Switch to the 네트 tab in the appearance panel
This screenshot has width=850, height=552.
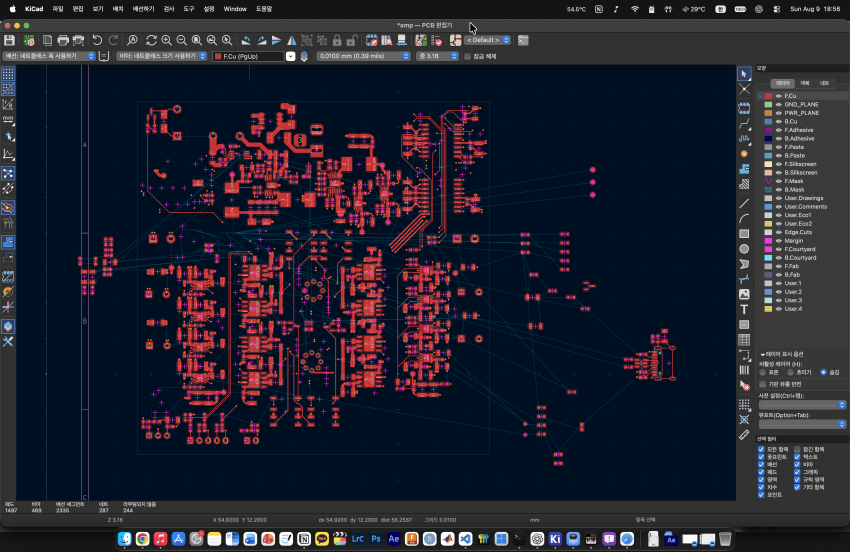click(824, 84)
